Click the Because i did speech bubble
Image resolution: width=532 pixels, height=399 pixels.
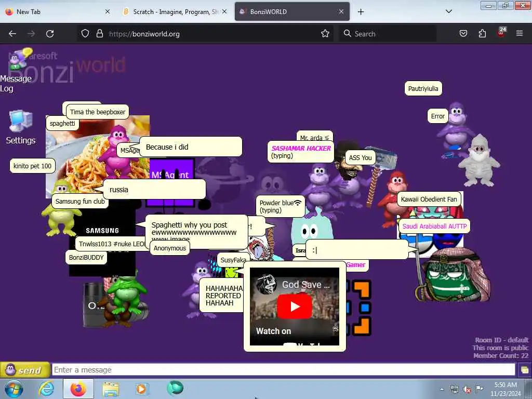tap(191, 147)
